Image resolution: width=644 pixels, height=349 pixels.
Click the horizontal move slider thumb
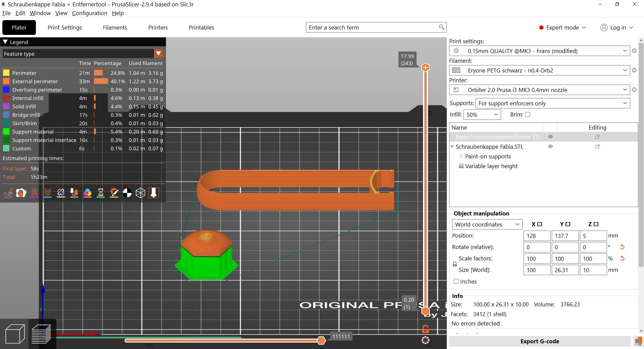tap(321, 341)
